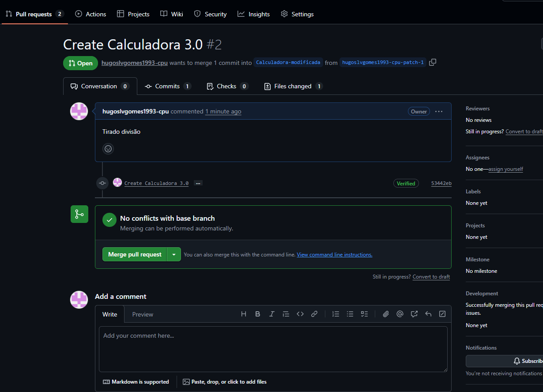The height and width of the screenshot is (392, 543).
Task: View the Commits tab
Action: point(168,86)
